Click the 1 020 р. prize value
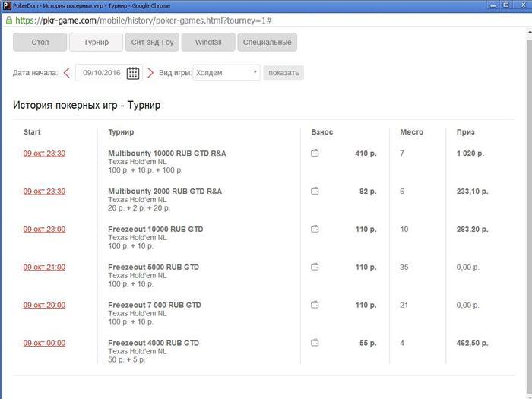 click(x=470, y=154)
